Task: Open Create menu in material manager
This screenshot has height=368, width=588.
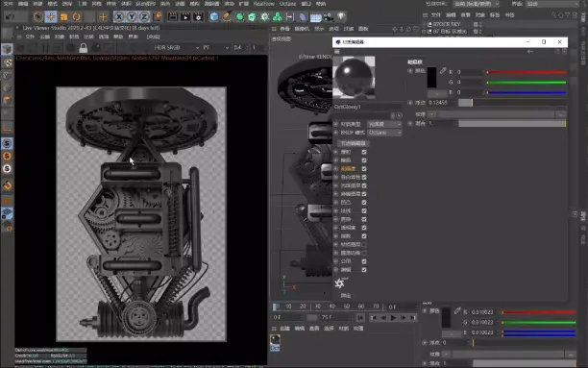Action: pos(285,329)
